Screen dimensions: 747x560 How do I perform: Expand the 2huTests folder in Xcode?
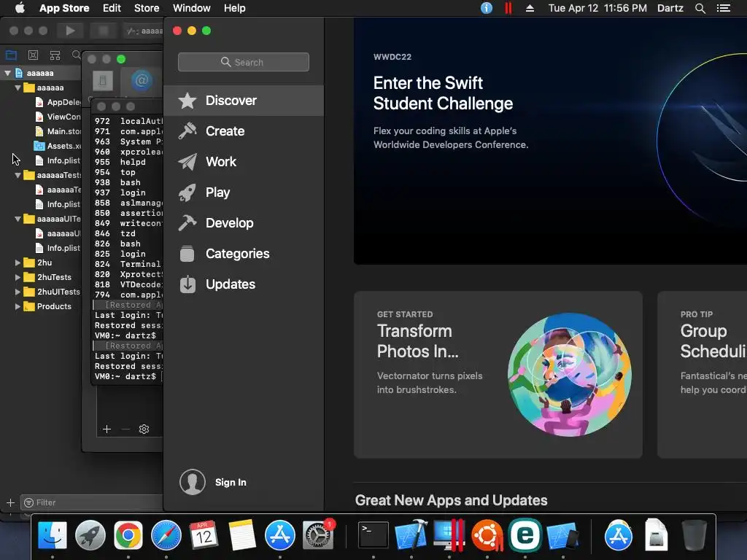point(18,277)
